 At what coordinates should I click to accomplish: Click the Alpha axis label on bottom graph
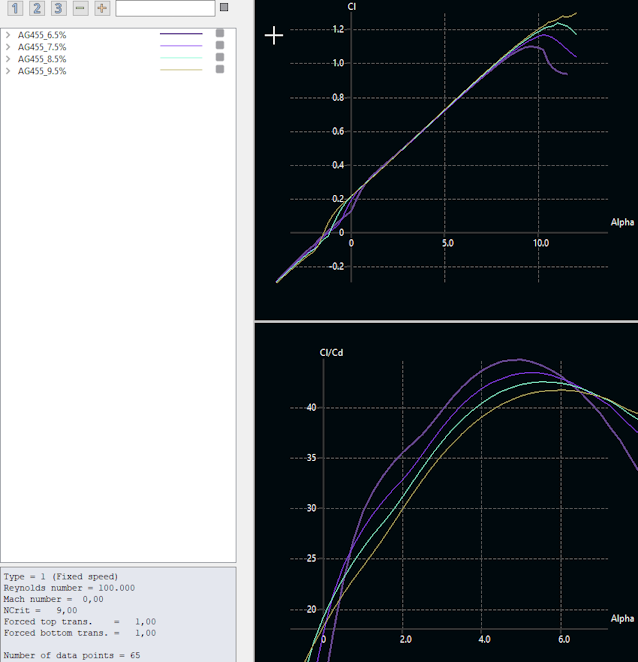click(622, 619)
